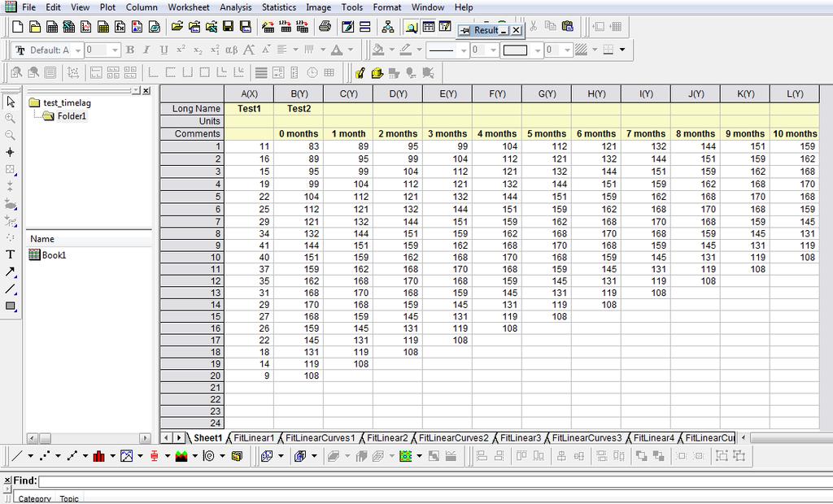Viewport: 833px width, 504px height.
Task: Switch to the FitLinearCurves2 sheet tab
Action: [453, 437]
